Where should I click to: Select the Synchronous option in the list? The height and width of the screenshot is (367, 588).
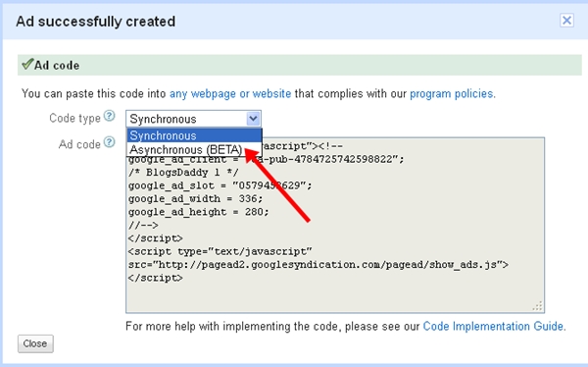(194, 135)
